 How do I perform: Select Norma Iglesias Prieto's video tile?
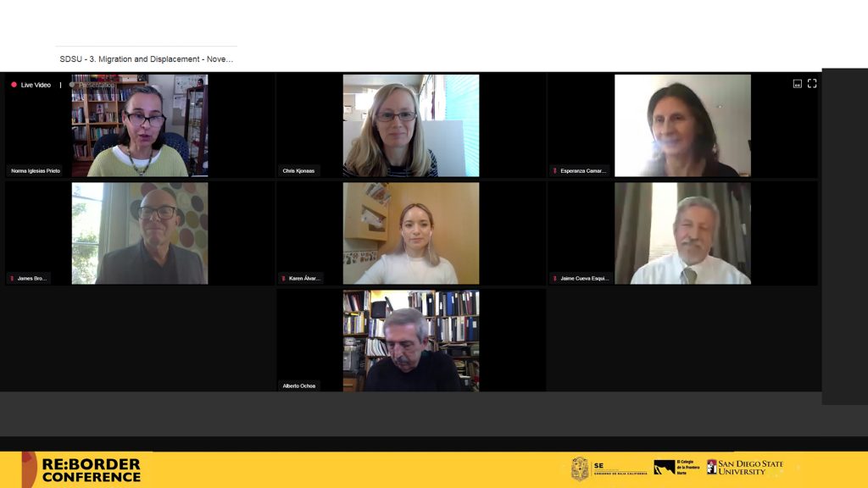(140, 125)
